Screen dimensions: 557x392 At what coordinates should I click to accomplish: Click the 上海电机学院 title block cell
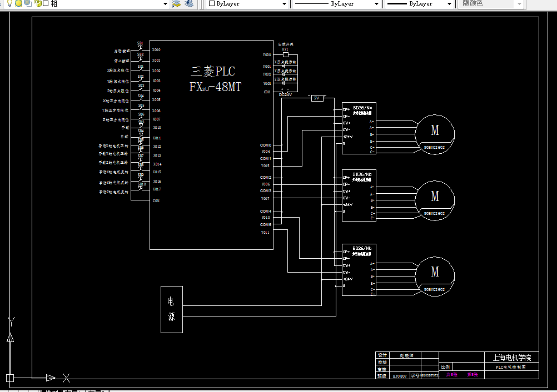coord(511,357)
